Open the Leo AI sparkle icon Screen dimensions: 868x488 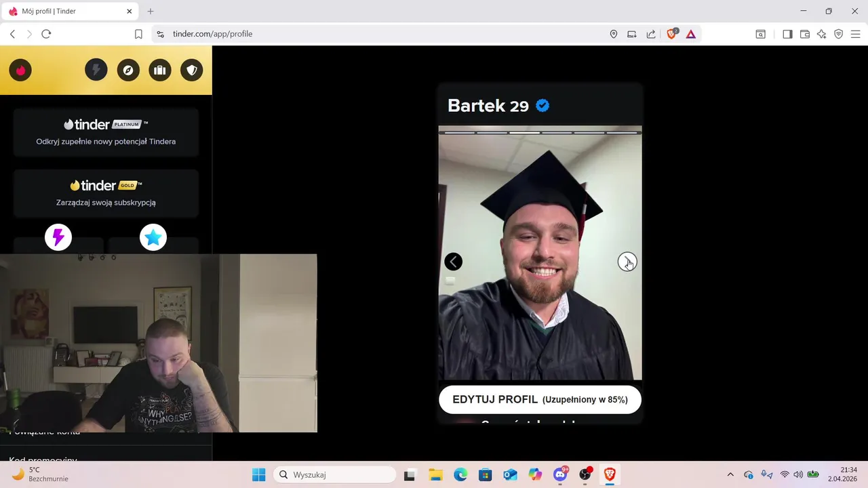[x=822, y=34]
